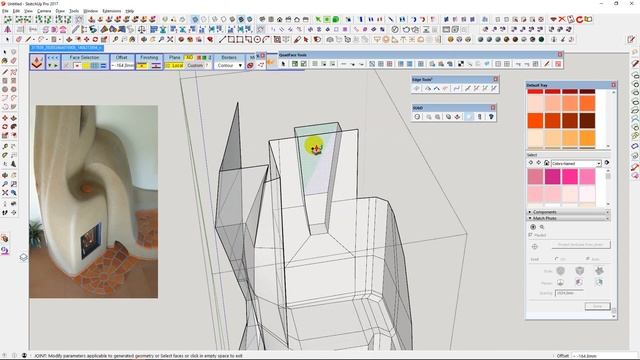Click the first circular icon in SUbD toolbar

417,117
